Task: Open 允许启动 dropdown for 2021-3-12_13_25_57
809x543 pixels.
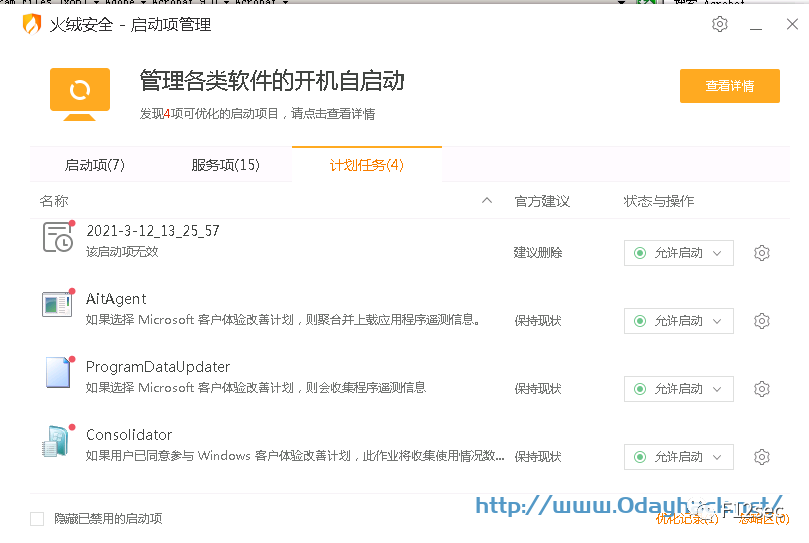Action: tap(678, 253)
